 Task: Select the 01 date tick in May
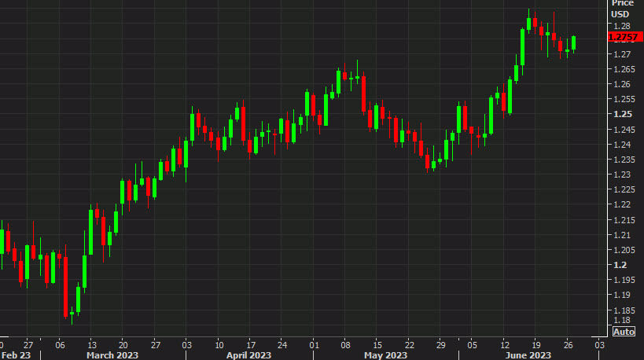tap(314, 345)
